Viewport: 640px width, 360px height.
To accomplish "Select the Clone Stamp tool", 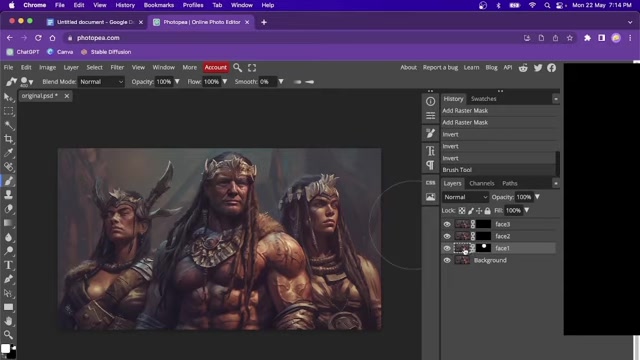I will click(x=8, y=195).
